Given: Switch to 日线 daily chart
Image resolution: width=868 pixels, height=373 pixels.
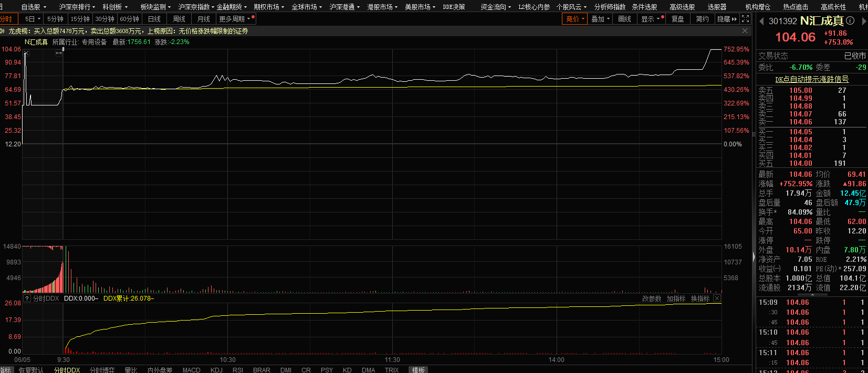Looking at the screenshot, I should [154, 19].
